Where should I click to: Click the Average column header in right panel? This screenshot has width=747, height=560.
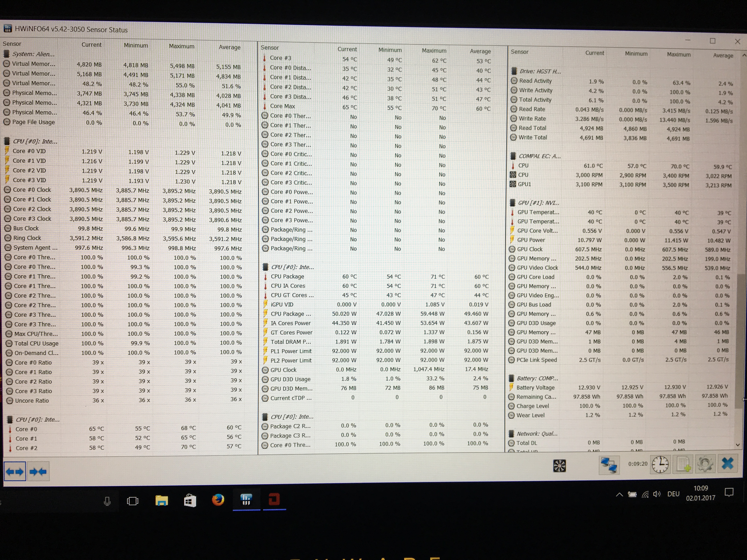(x=723, y=55)
